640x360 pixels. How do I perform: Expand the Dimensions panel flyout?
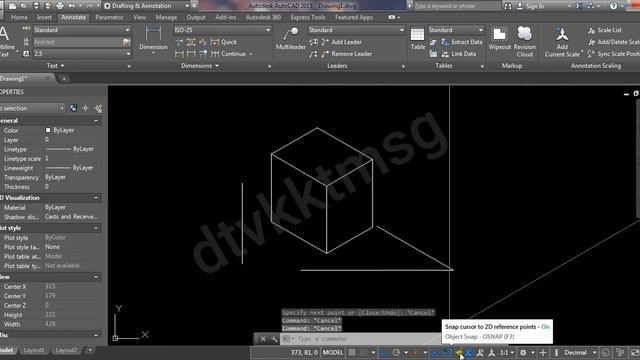200,66
